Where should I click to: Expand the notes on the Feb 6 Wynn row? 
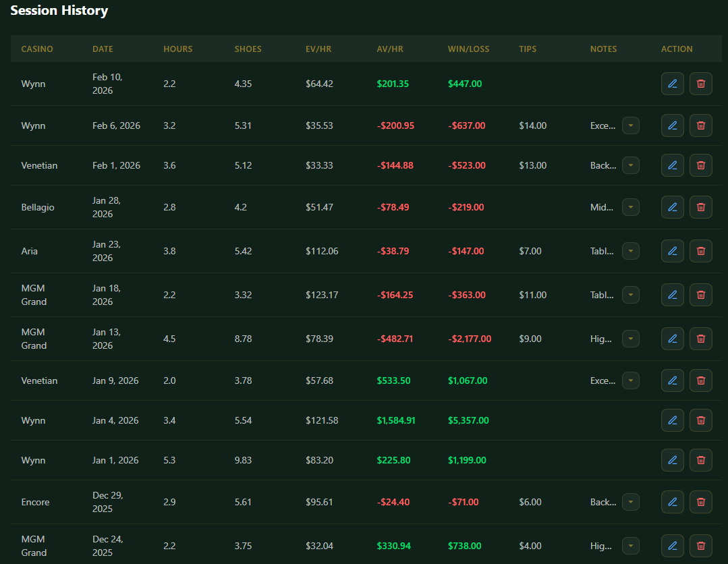[630, 125]
